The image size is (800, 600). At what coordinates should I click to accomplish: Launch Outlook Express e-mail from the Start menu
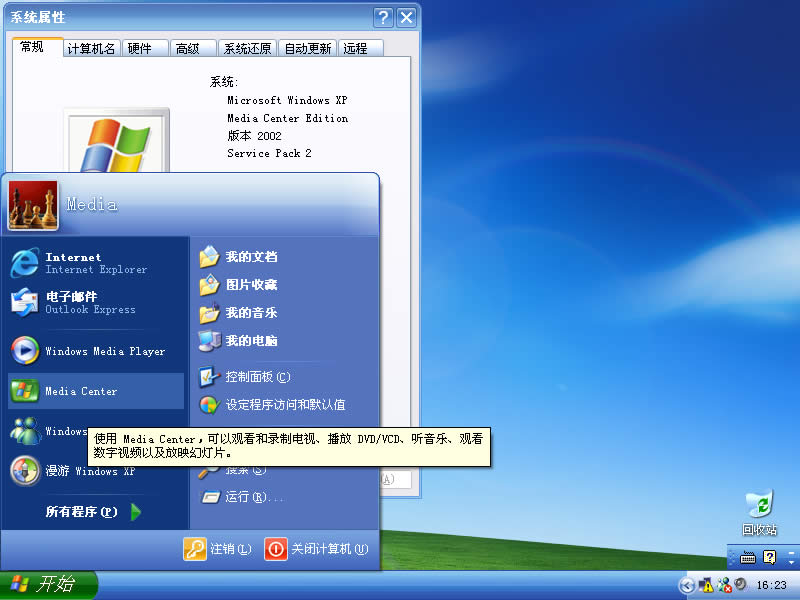click(96, 302)
